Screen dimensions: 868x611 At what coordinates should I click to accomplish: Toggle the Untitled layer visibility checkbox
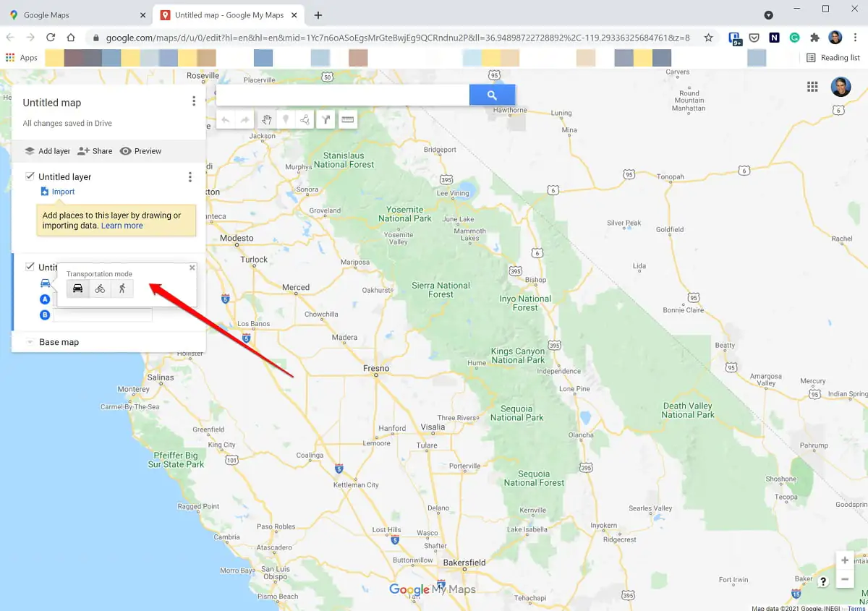pyautogui.click(x=30, y=176)
